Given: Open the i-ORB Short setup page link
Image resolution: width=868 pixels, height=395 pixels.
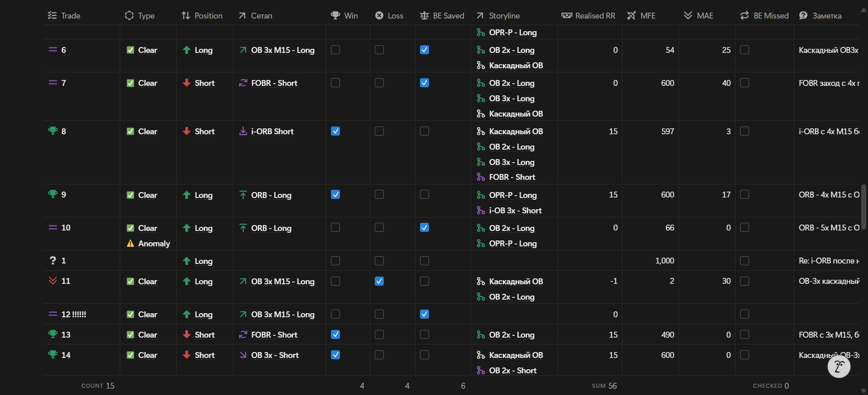Looking at the screenshot, I should pos(272,131).
